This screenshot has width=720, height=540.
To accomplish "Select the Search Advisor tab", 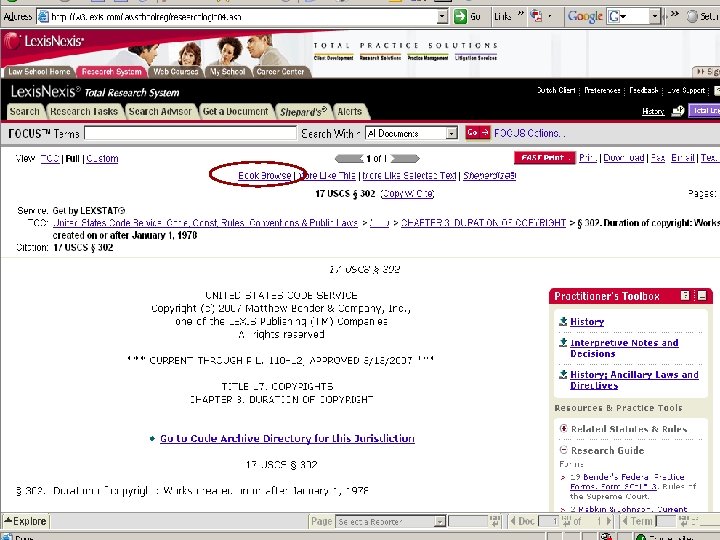I will coord(160,112).
